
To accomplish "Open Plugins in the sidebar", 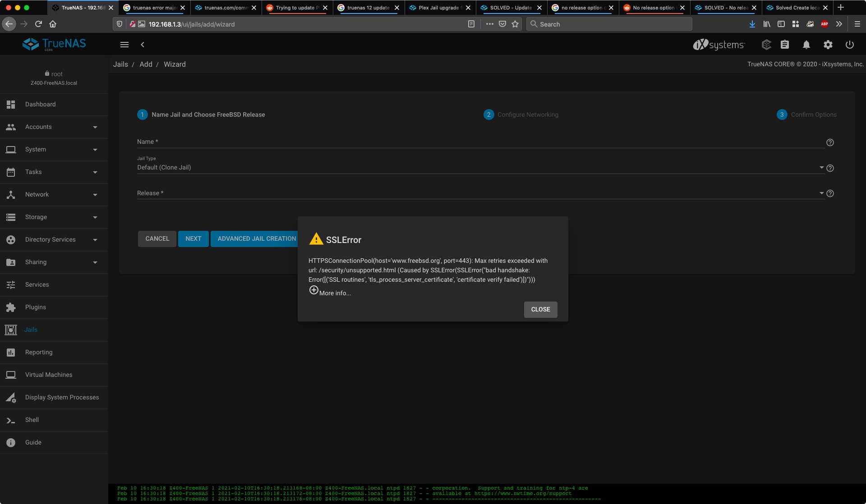I will click(x=36, y=307).
